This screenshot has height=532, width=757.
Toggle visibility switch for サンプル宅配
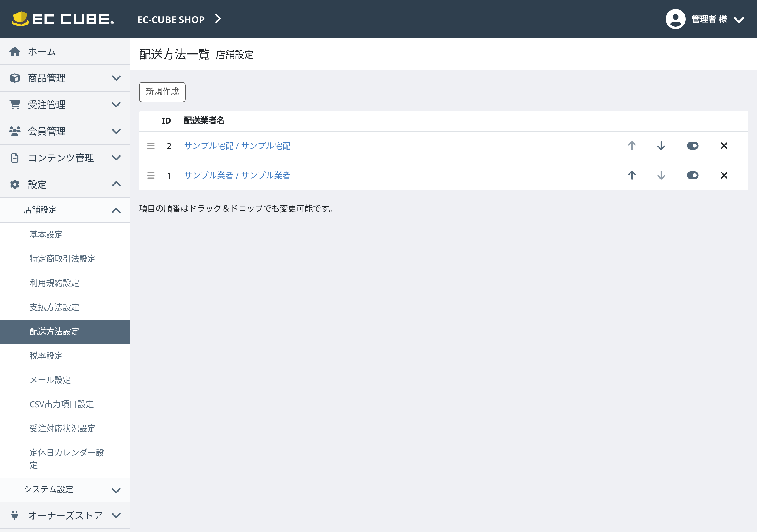click(693, 146)
